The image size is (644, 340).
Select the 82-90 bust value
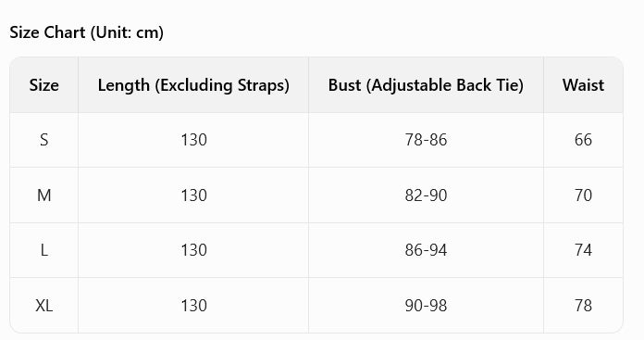click(x=426, y=195)
